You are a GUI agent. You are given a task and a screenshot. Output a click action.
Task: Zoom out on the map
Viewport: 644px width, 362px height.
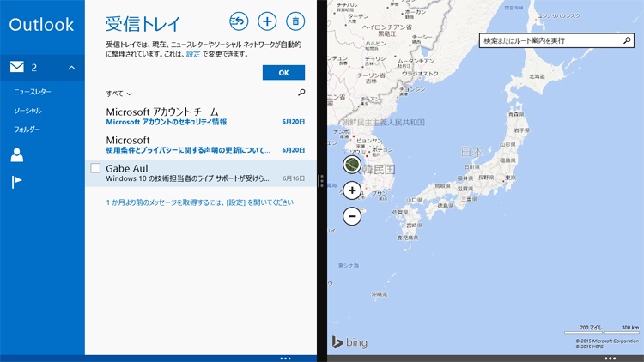pos(352,216)
